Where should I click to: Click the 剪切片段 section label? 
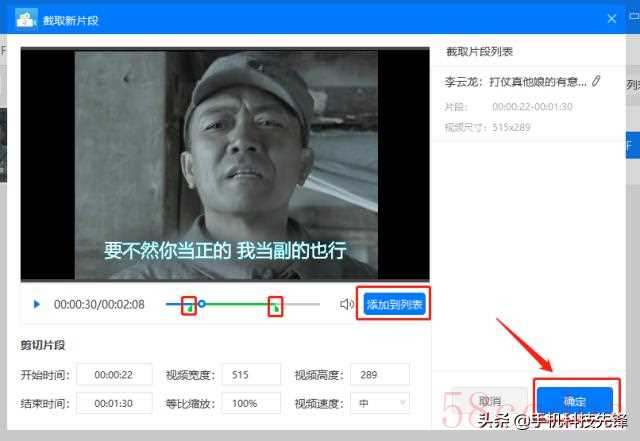[x=43, y=345]
